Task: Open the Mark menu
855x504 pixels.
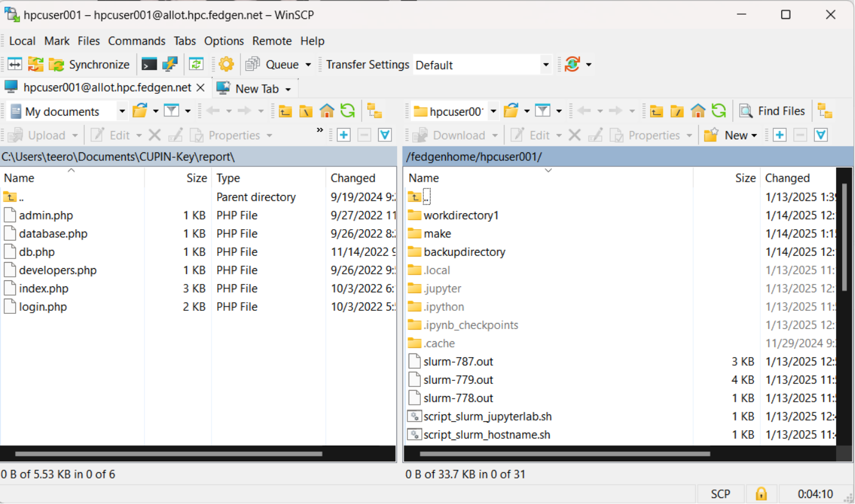Action: coord(57,41)
